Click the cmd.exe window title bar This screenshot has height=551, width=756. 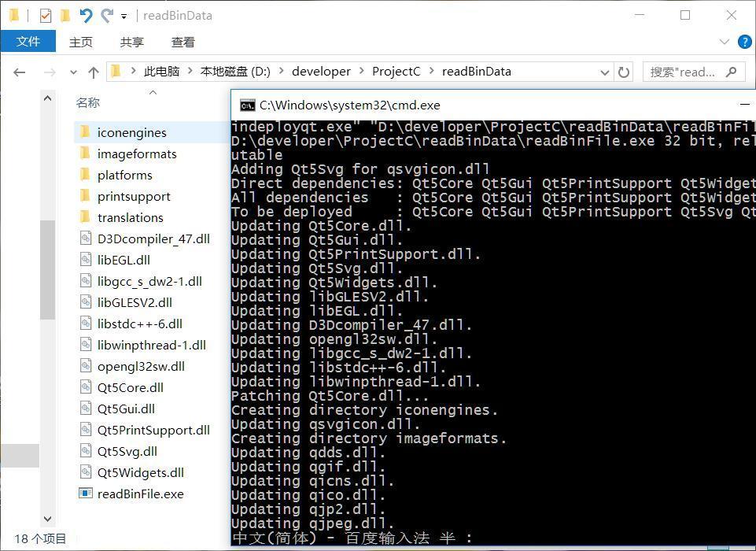492,105
